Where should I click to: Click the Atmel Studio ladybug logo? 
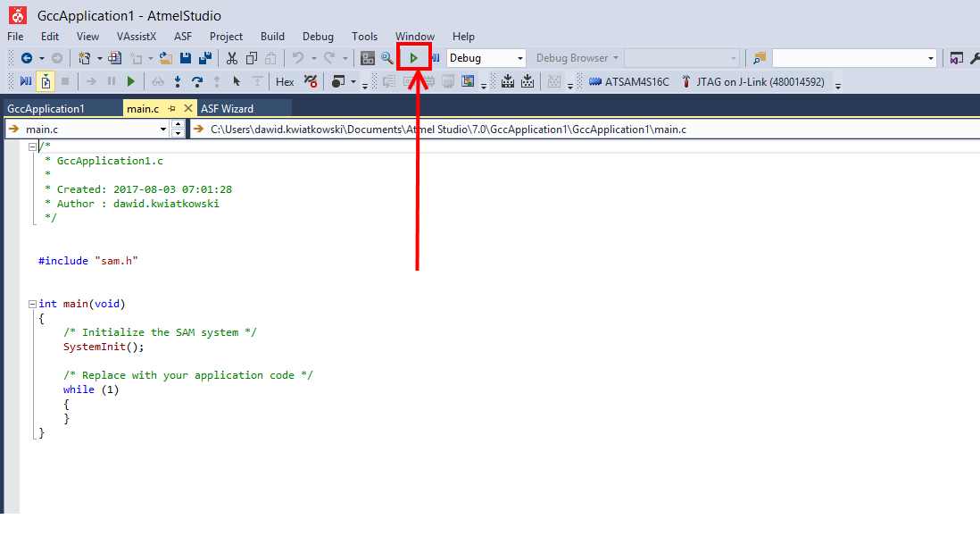point(18,15)
